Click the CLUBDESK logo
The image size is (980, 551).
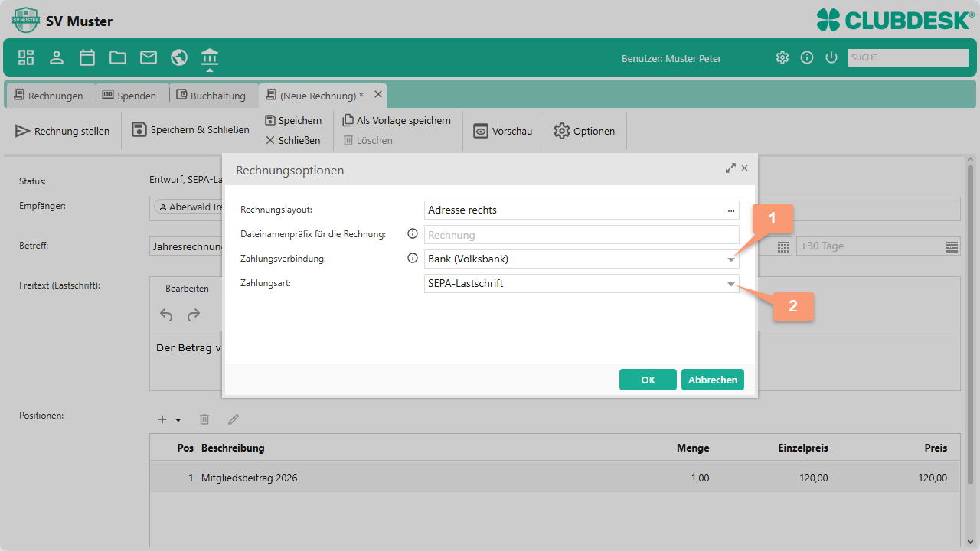(x=895, y=20)
